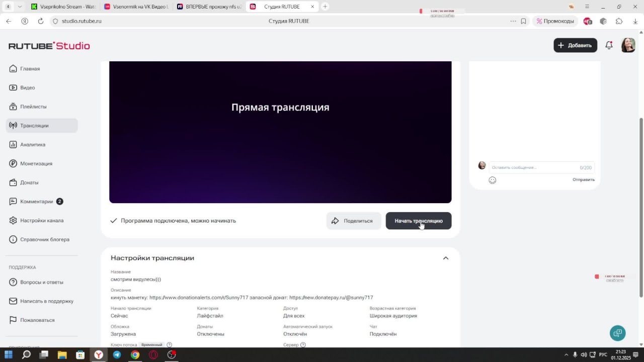Open the browser hamburger menu
This screenshot has height=362, width=644.
coord(587,7)
